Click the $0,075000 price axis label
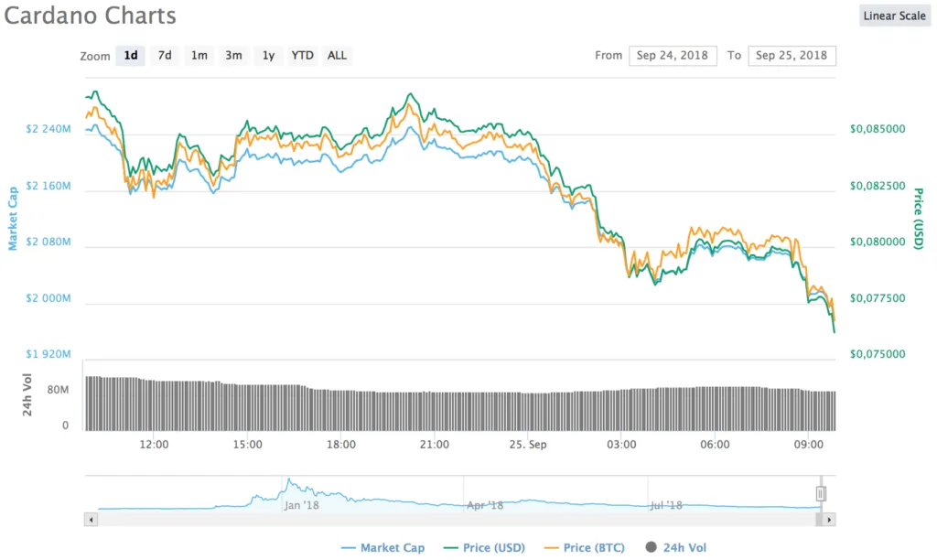937x560 pixels. 878,354
